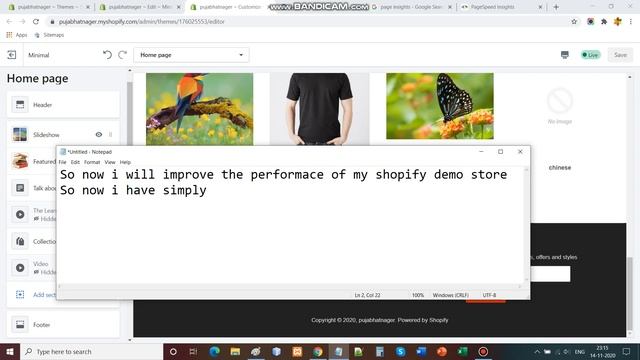This screenshot has height=360, width=640.
Task: Open Notepad Help menu
Action: tap(125, 162)
